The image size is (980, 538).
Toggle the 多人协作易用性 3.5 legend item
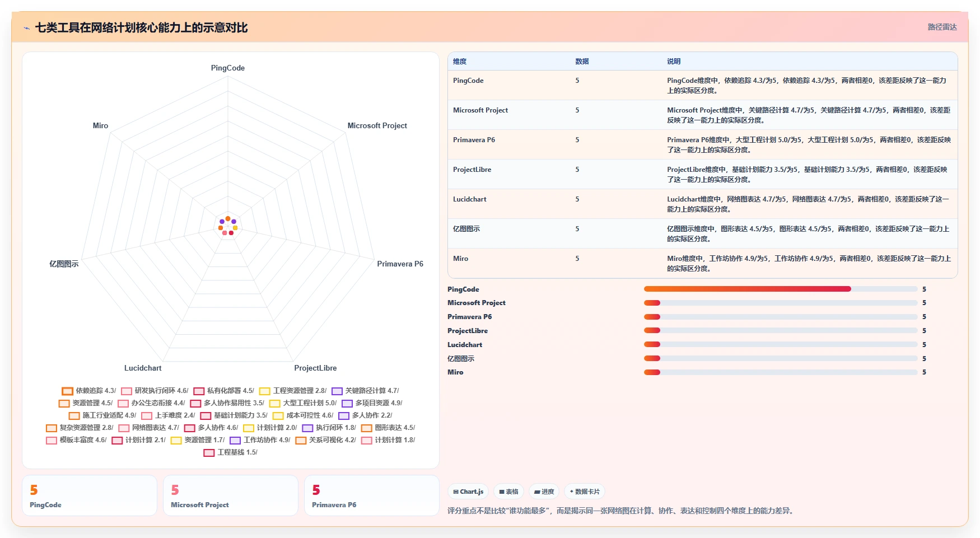[227, 403]
